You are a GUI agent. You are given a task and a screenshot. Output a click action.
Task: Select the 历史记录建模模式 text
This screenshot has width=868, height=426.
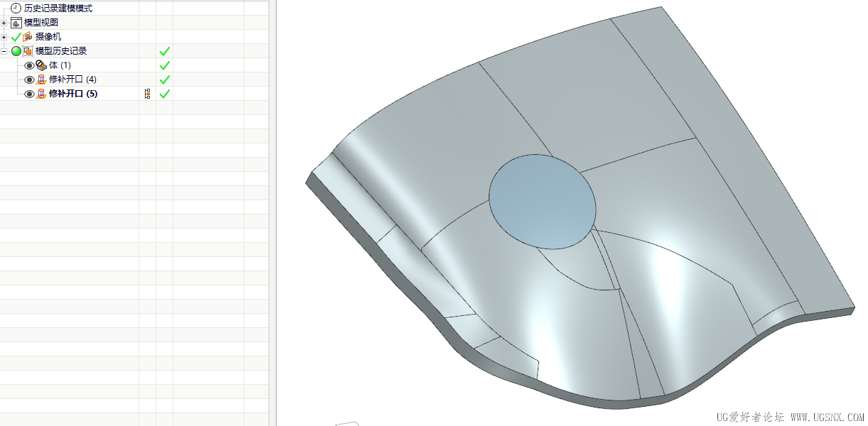58,9
